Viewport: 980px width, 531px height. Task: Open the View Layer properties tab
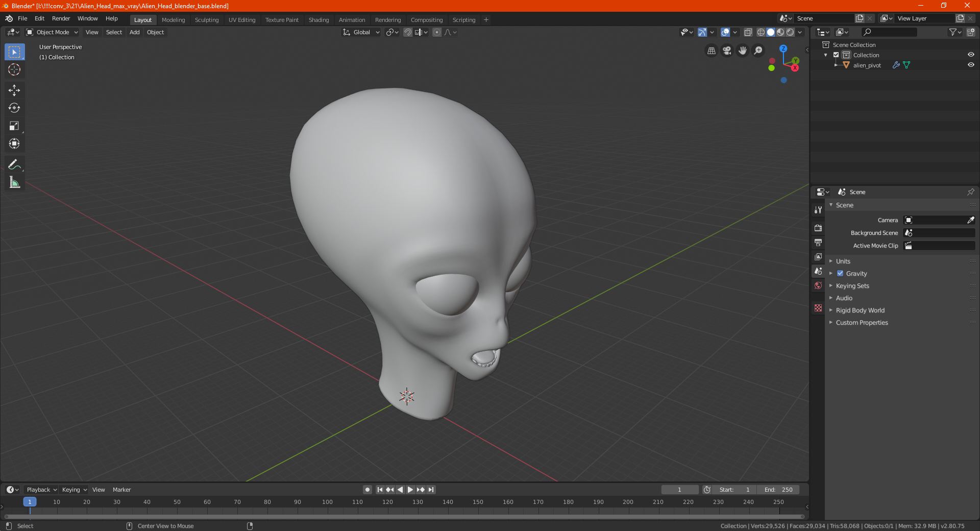click(818, 256)
